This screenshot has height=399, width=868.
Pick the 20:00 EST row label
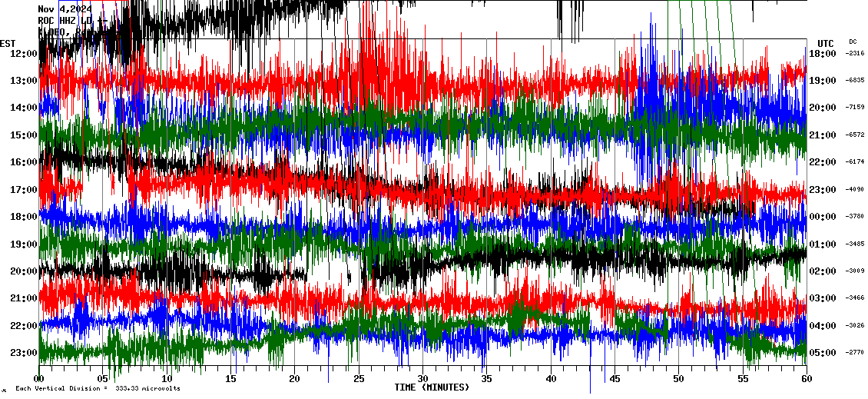pyautogui.click(x=23, y=271)
